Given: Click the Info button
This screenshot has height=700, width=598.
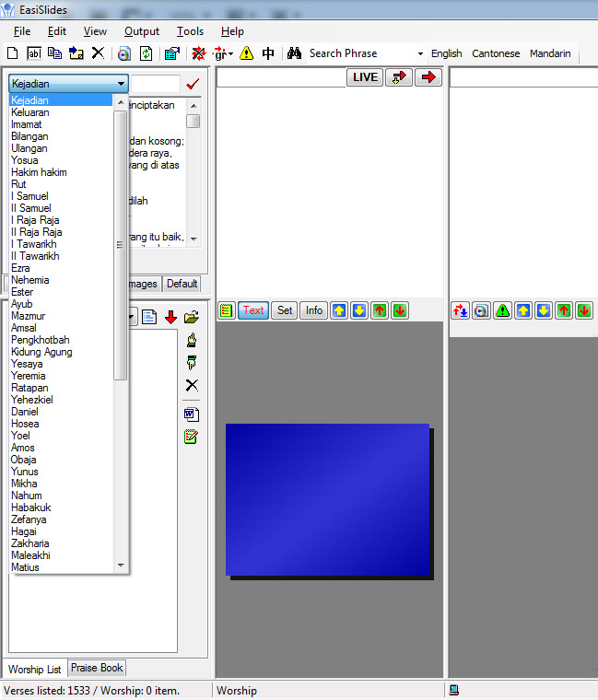Looking at the screenshot, I should tap(314, 310).
